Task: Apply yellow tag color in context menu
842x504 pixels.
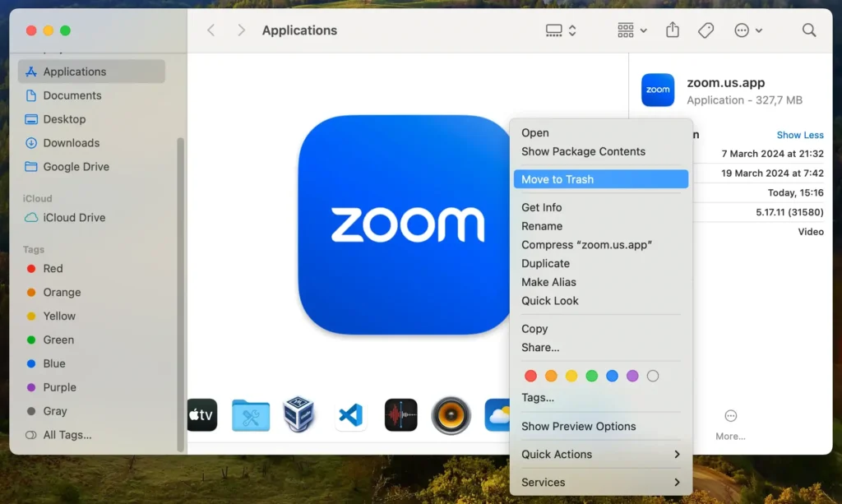Action: point(571,377)
